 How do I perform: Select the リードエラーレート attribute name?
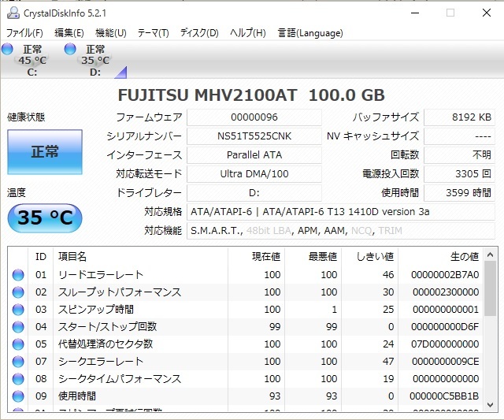coord(101,275)
